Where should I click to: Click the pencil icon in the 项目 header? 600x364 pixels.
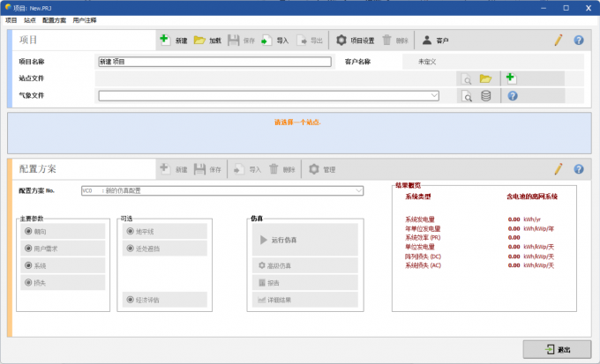(x=559, y=40)
